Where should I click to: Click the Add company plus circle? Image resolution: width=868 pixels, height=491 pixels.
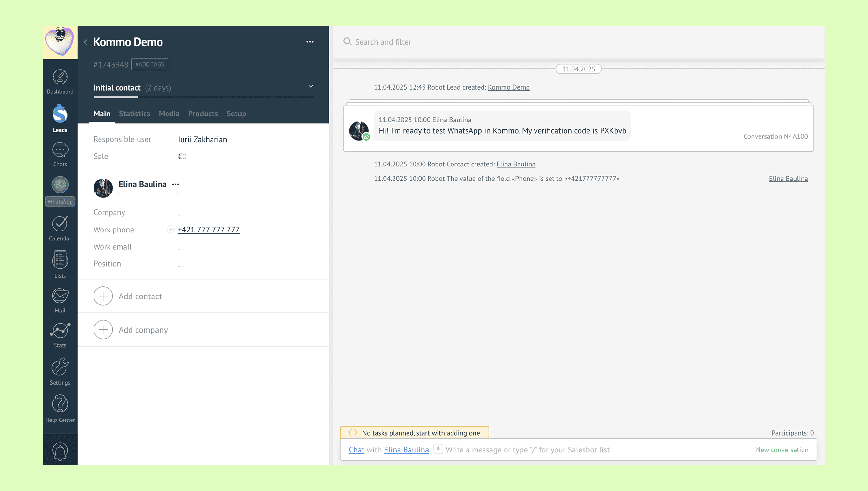(103, 329)
